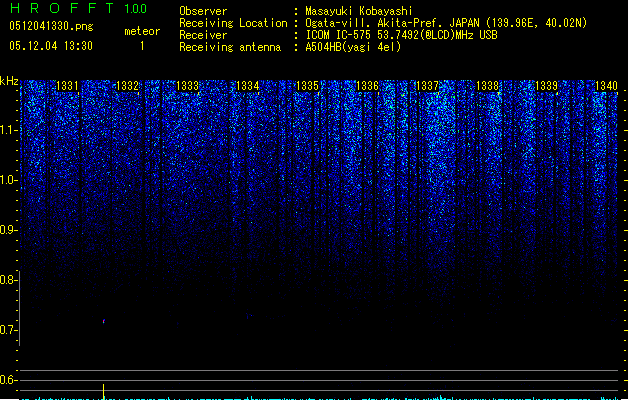
Task: Click the 1336 time marker
Action: point(367,86)
